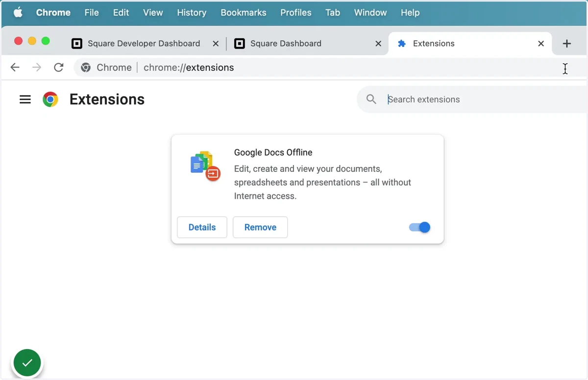
Task: Open the Chrome app menu
Action: click(53, 13)
